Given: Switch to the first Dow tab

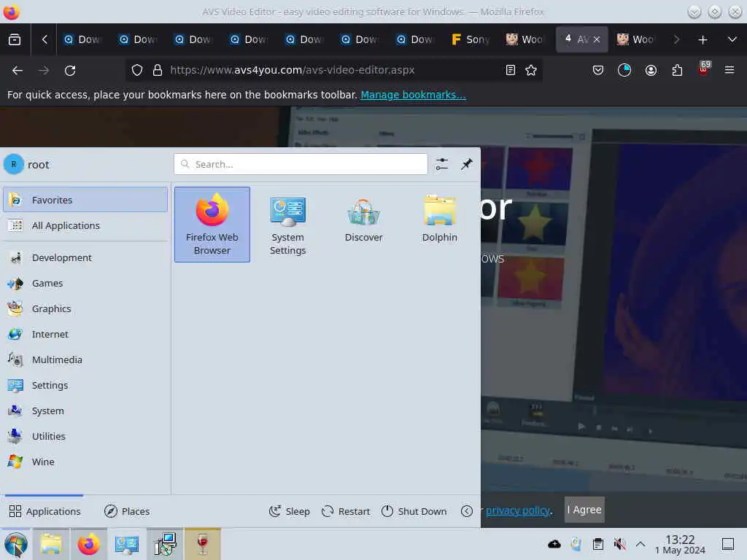Looking at the screenshot, I should click(83, 39).
